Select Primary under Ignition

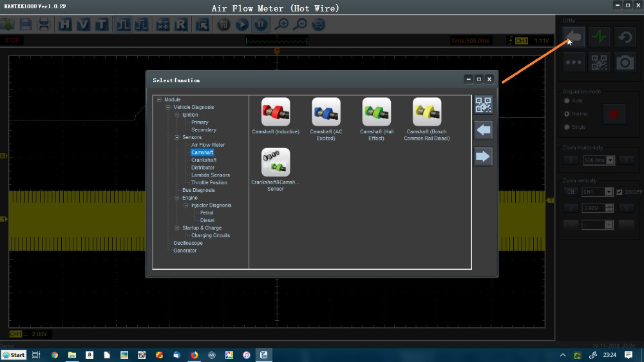(200, 122)
